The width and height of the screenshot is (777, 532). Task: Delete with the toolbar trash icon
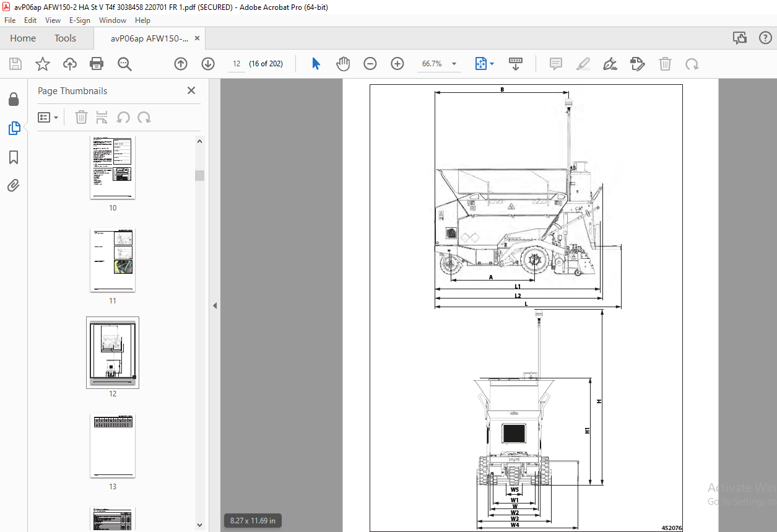(665, 64)
